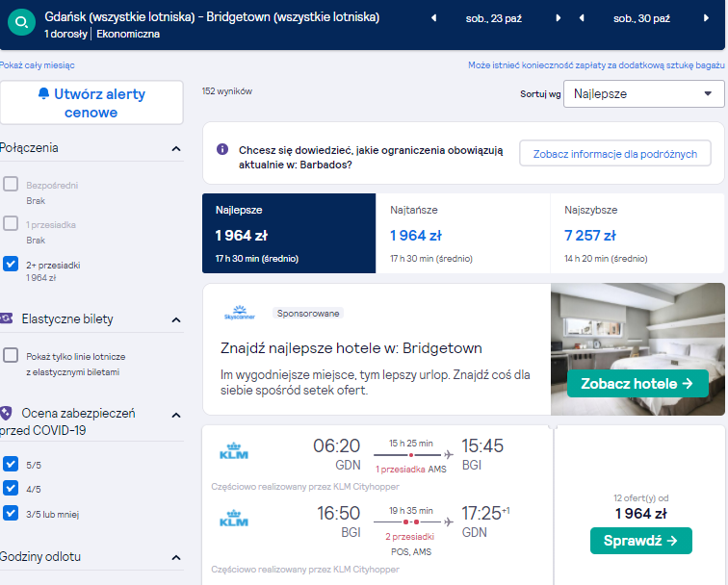The image size is (728, 585).
Task: Uncheck the 5/5 COVID-19 rating
Action: click(x=11, y=464)
